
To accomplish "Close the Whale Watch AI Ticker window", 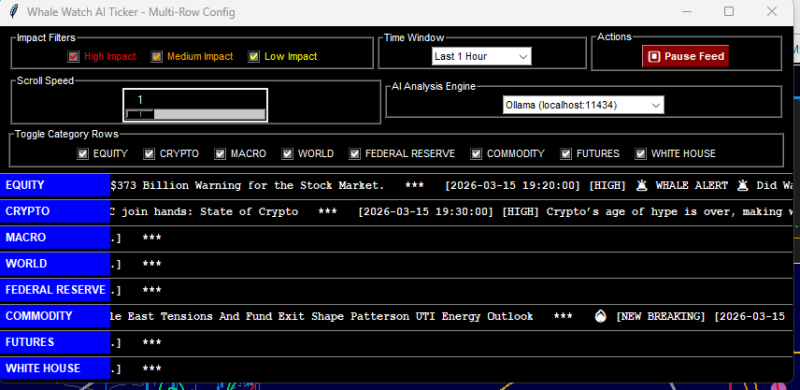I will click(772, 11).
